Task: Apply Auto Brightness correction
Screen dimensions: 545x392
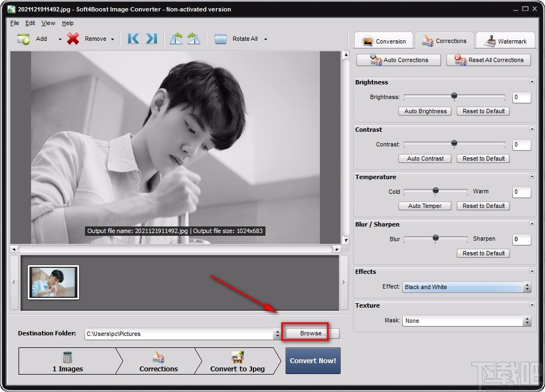Action: (x=425, y=111)
